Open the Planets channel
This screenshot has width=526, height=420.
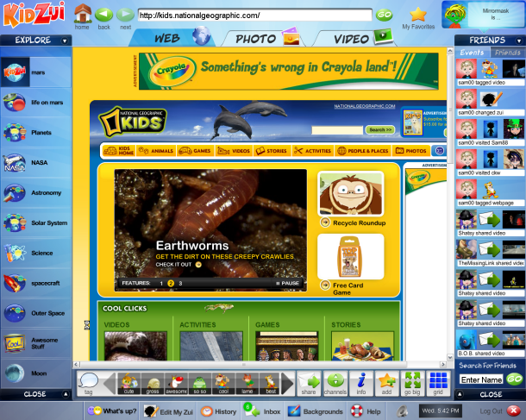click(x=36, y=133)
